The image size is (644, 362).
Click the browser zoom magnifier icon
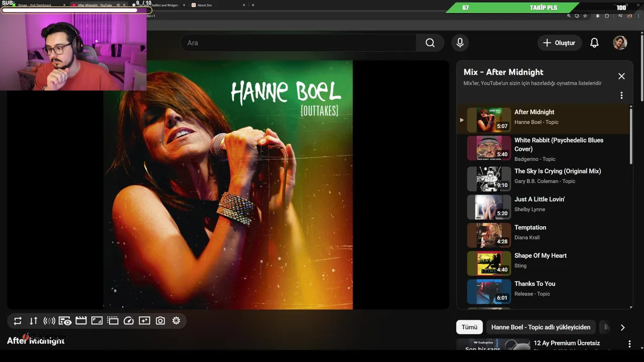569,16
